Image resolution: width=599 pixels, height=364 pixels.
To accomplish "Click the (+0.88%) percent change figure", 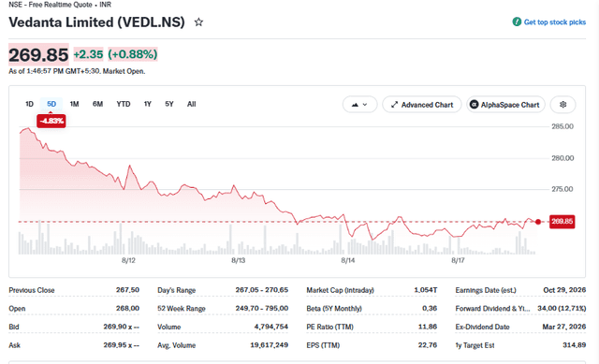I will click(x=133, y=54).
